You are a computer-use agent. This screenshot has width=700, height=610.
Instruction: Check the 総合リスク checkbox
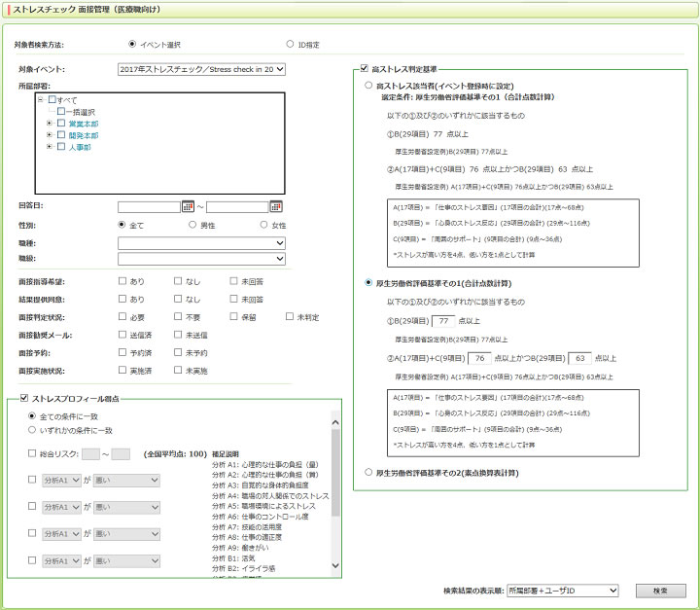[x=32, y=453]
